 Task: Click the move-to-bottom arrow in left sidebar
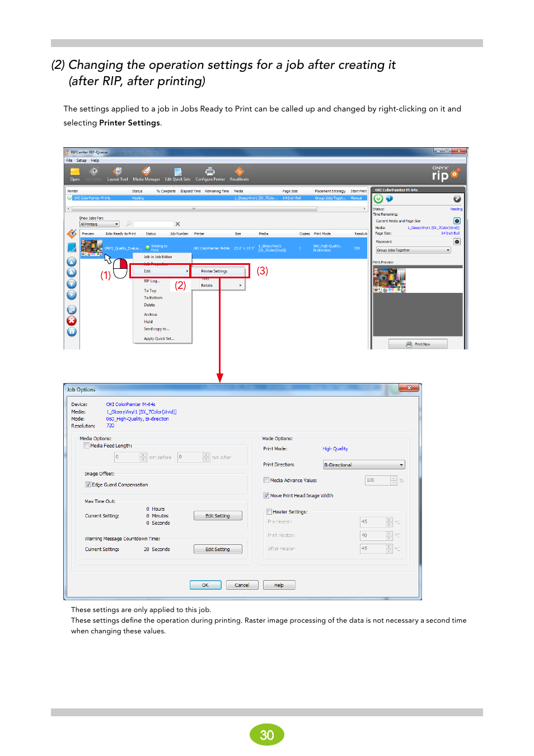[x=72, y=295]
